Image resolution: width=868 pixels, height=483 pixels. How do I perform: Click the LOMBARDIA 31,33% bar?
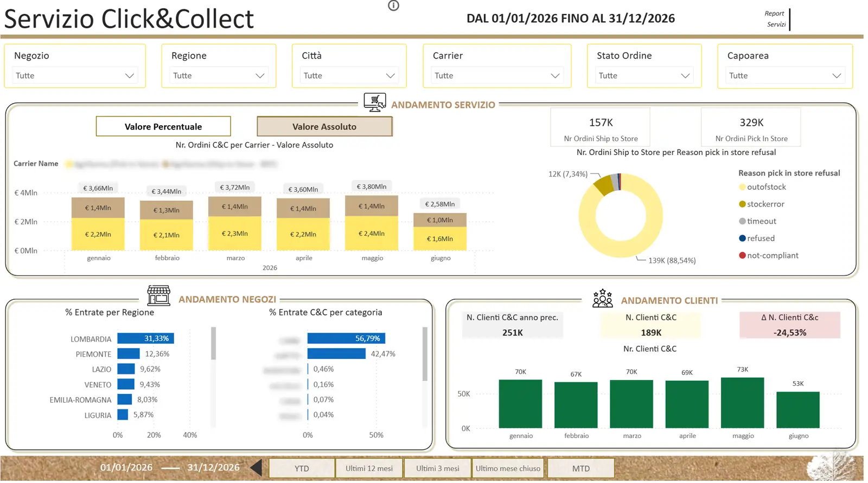pyautogui.click(x=145, y=338)
